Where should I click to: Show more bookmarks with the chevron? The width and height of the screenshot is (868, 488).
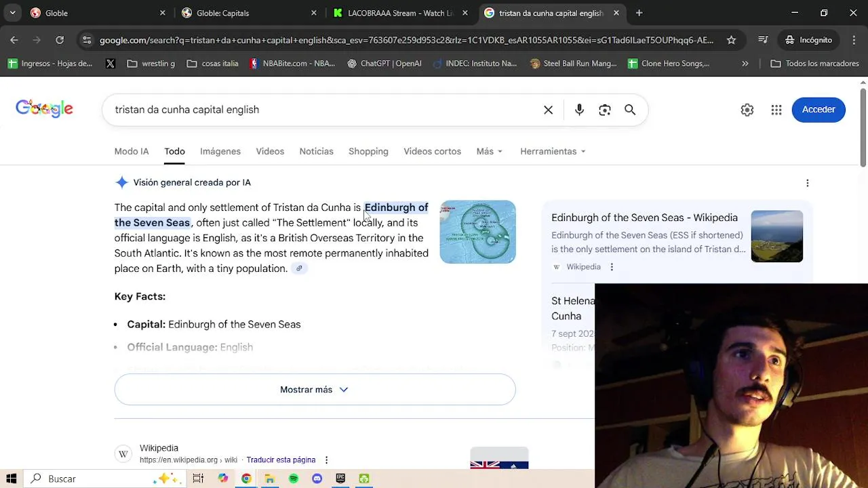point(745,64)
